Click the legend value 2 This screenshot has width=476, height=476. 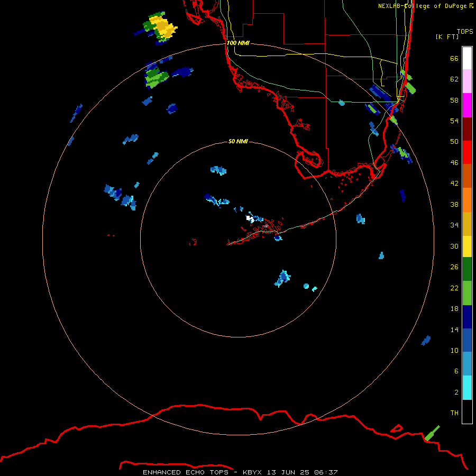(456, 392)
